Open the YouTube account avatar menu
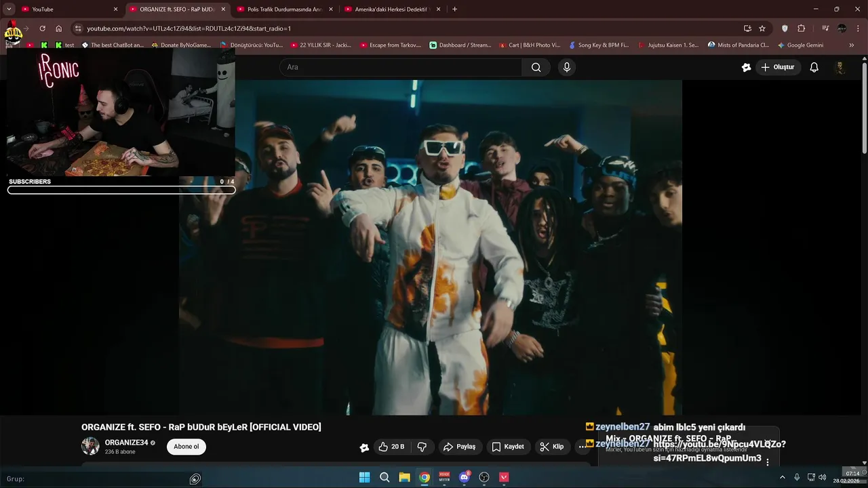868x488 pixels. [x=840, y=67]
